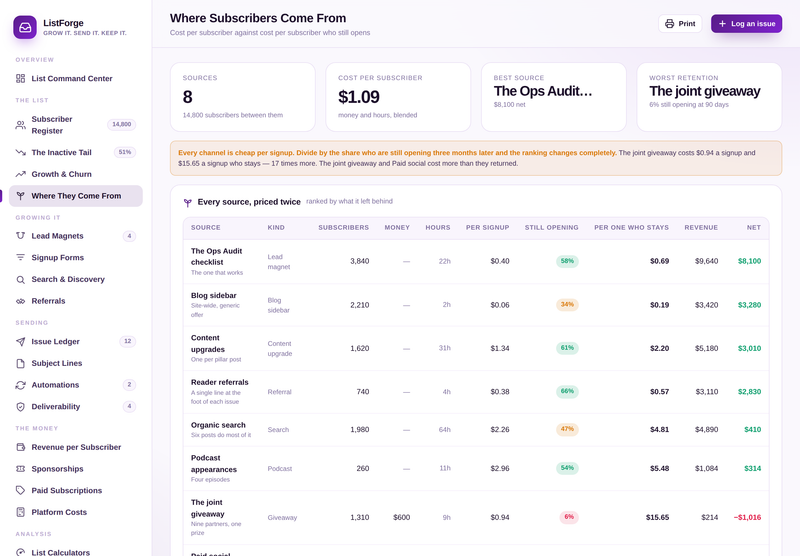This screenshot has width=800, height=556.
Task: Click the Subscriber Register people icon
Action: pos(20,125)
